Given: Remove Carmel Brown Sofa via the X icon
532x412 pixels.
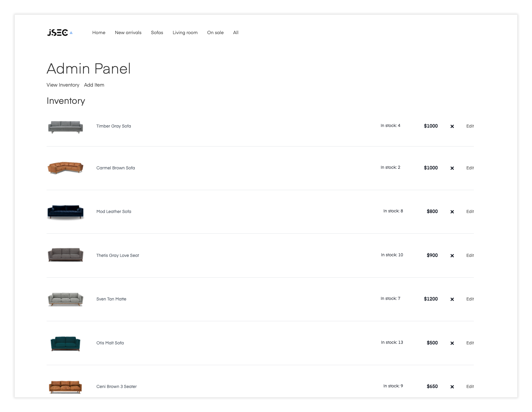Looking at the screenshot, I should coord(452,168).
